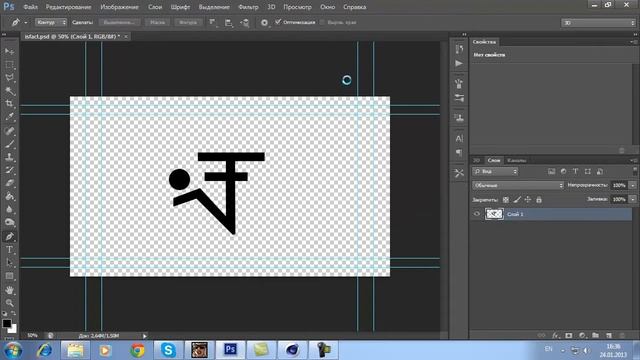Toggle visibility of Слой 1 layer
640x360 pixels.
click(x=476, y=214)
